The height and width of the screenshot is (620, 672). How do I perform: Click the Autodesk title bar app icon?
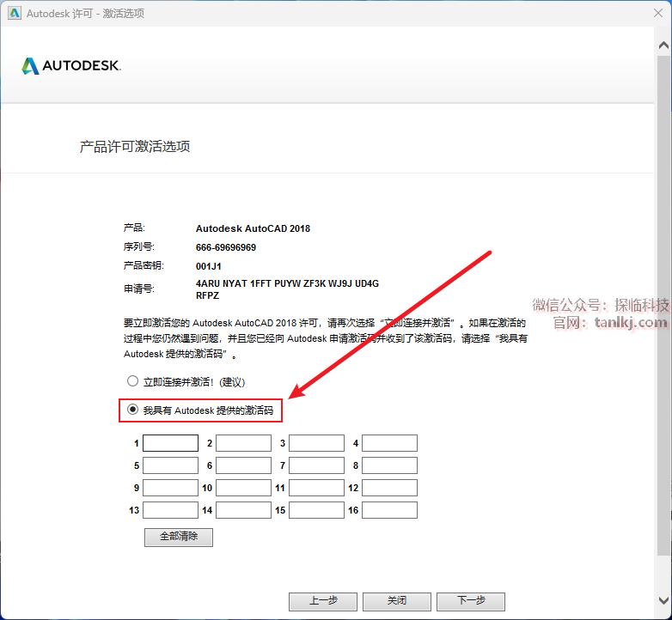pyautogui.click(x=15, y=13)
